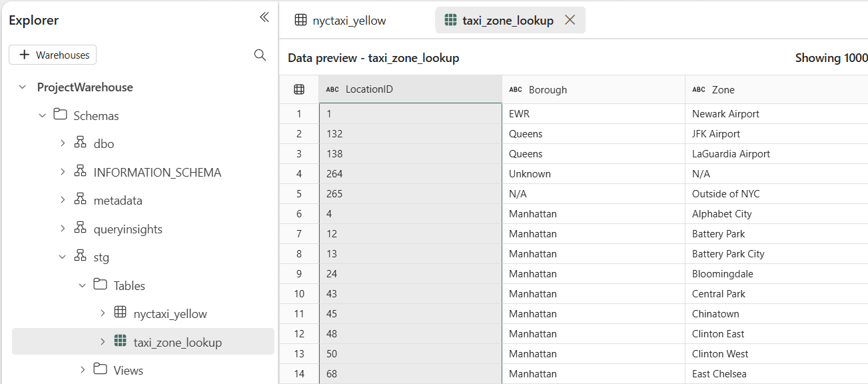Click the ABC type icon of Zone column
Screen dimensions: 868x384
point(699,89)
